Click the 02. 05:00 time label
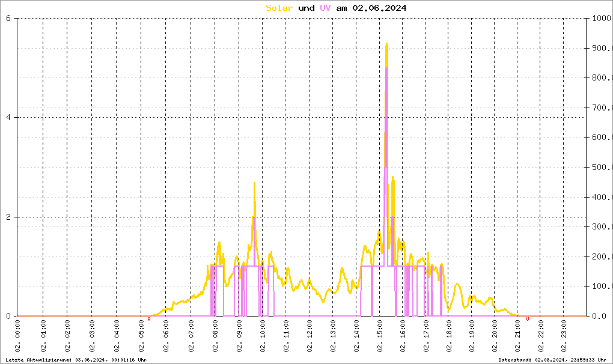The width and height of the screenshot is (613, 364). [141, 336]
